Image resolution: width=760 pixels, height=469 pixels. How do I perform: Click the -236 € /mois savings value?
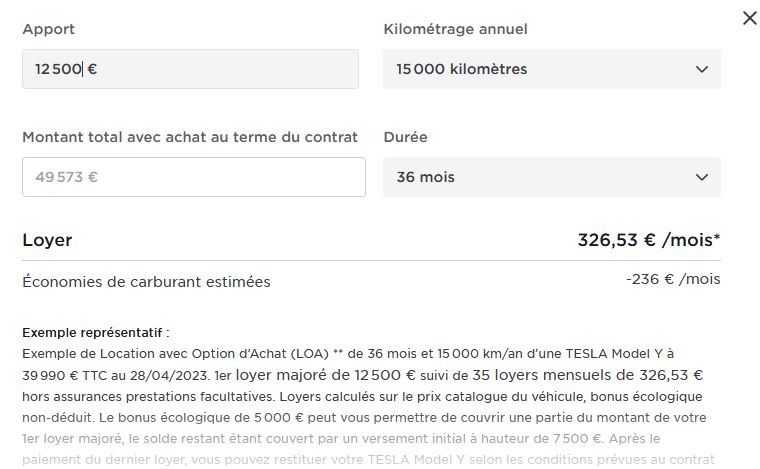pos(673,279)
